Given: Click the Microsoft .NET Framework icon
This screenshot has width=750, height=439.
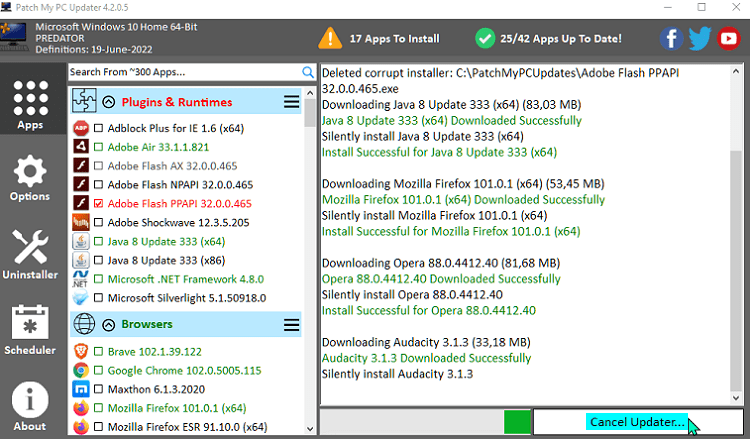Looking at the screenshot, I should tap(80, 279).
